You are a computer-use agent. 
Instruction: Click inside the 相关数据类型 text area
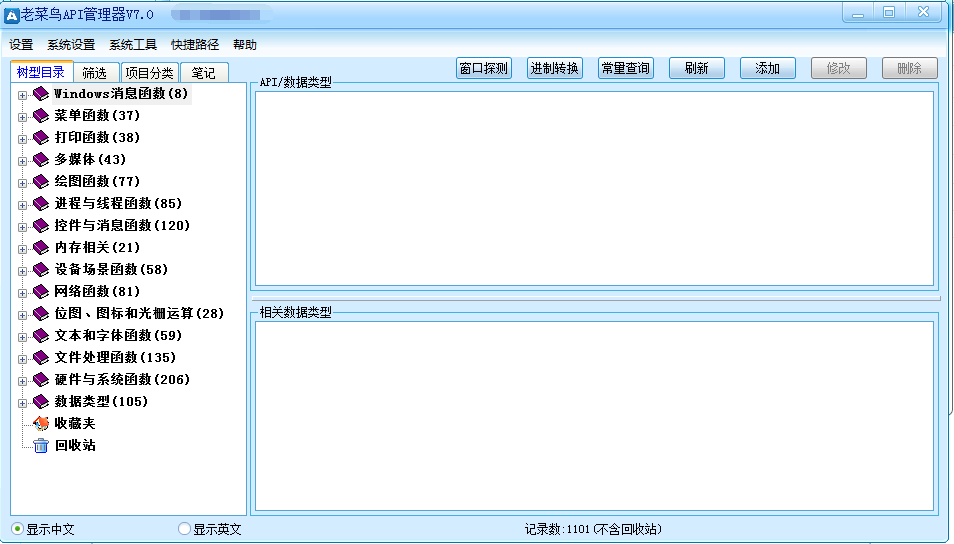tap(594, 416)
